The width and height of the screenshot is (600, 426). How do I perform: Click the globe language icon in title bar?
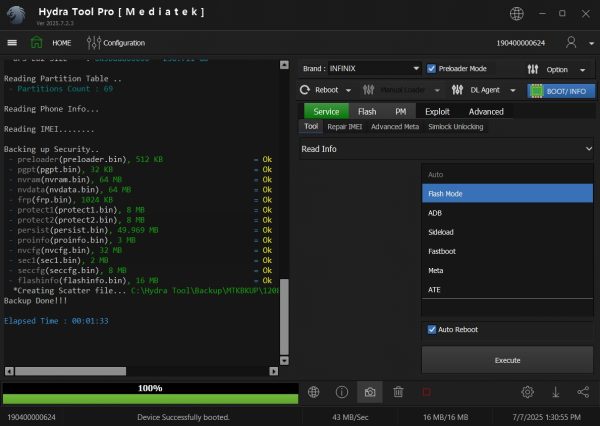pyautogui.click(x=517, y=14)
